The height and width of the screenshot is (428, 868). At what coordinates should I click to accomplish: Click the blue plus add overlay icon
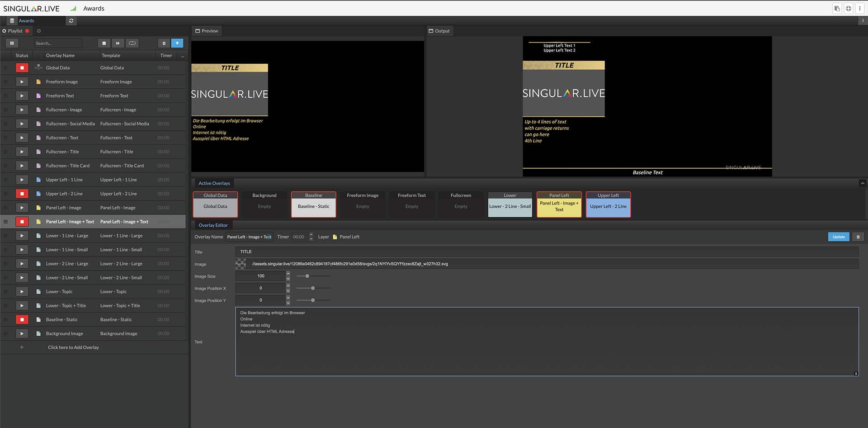pos(177,43)
